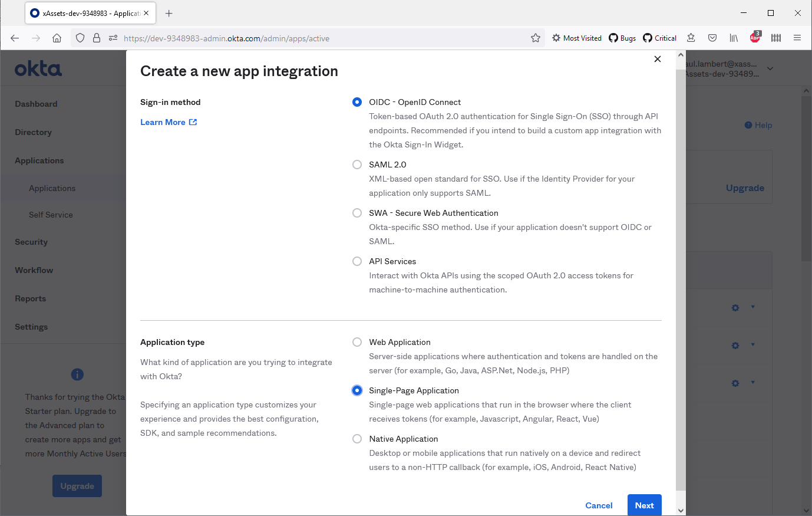Bookmark this page with the star icon
812x516 pixels.
[535, 37]
